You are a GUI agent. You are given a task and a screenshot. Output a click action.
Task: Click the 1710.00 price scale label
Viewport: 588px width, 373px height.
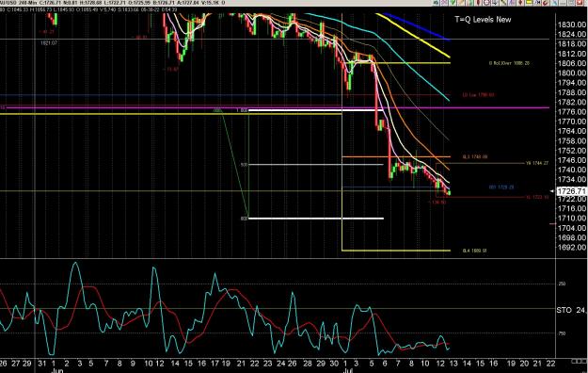point(571,219)
